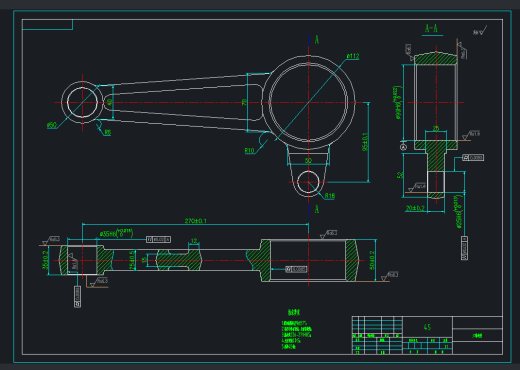Click the R6 radius label
This screenshot has width=520, height=370.
click(108, 132)
